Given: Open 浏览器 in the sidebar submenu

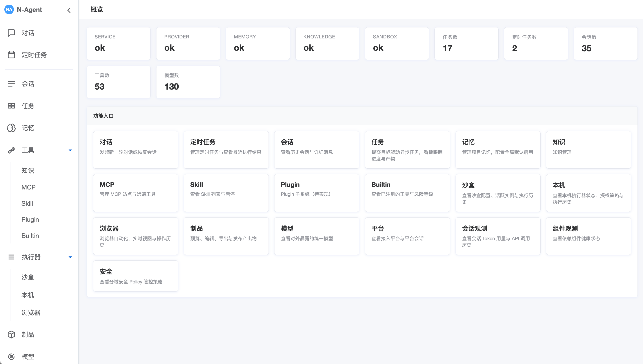Looking at the screenshot, I should [31, 312].
